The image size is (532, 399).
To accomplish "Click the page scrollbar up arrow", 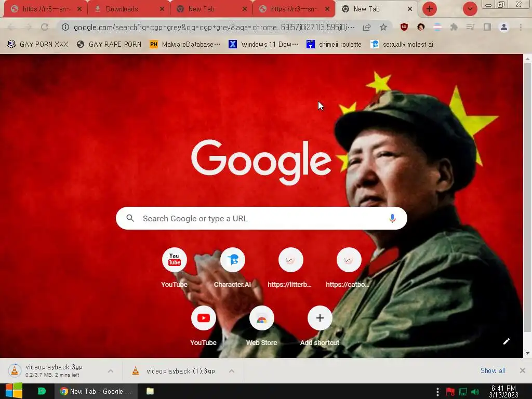I will [527, 59].
